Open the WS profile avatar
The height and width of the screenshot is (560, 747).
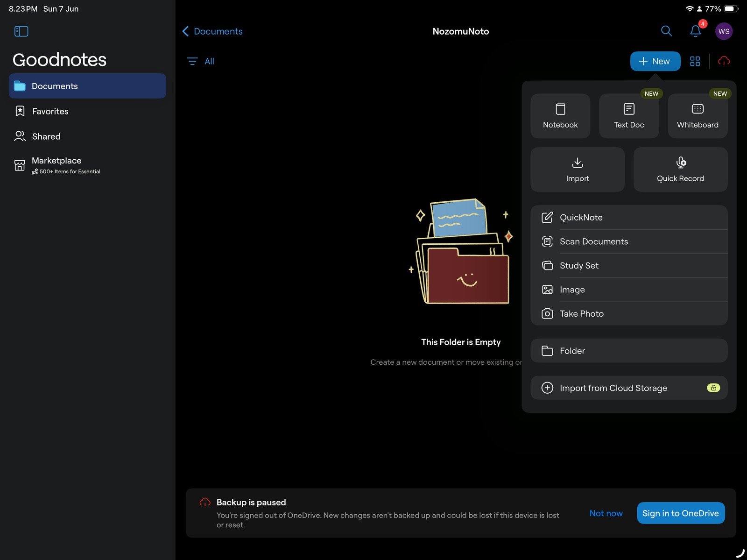click(724, 31)
